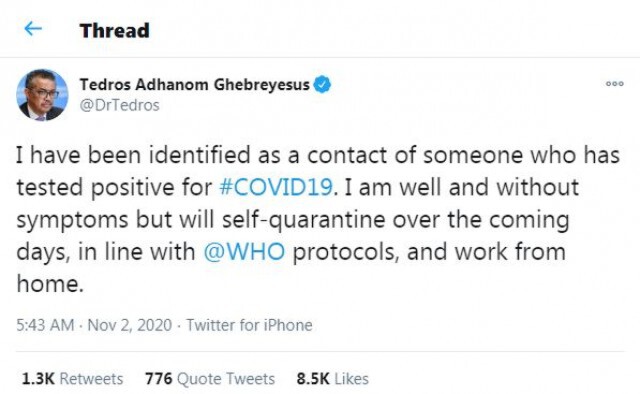Viewport: 640px width, 394px height.
Task: Open the @DrTedros handle
Action: coord(119,105)
